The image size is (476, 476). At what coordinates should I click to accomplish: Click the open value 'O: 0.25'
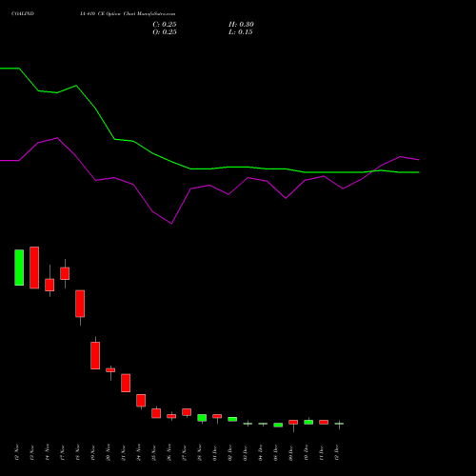pyautogui.click(x=165, y=32)
